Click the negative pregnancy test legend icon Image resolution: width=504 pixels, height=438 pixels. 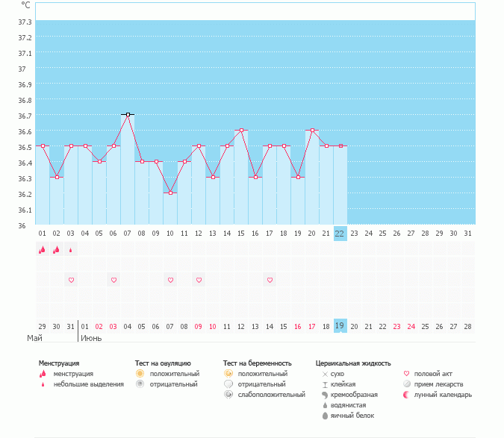point(228,384)
